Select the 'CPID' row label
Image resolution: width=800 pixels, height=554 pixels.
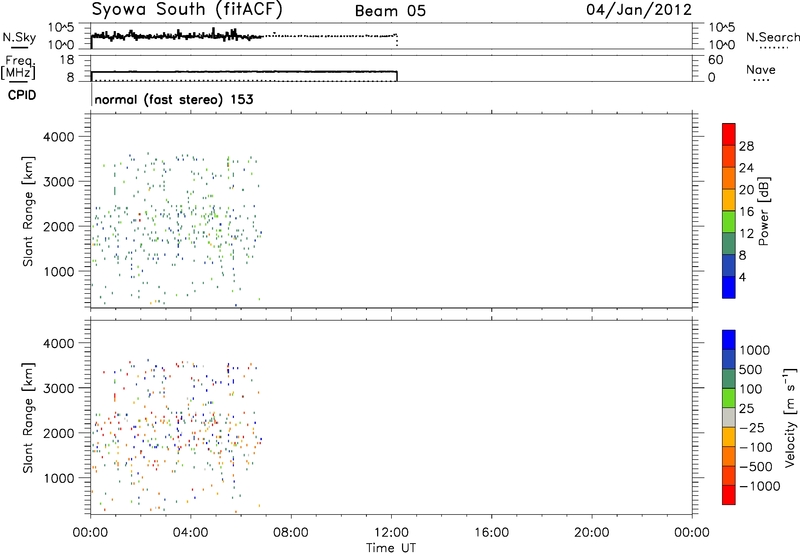click(22, 95)
